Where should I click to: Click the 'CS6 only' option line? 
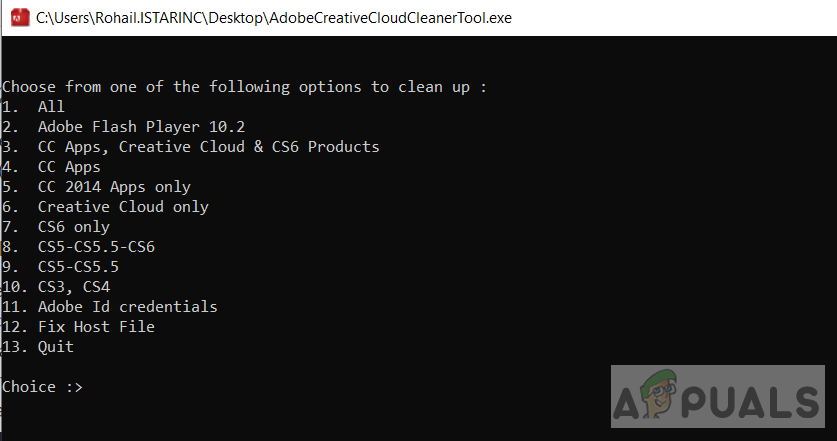pos(73,226)
